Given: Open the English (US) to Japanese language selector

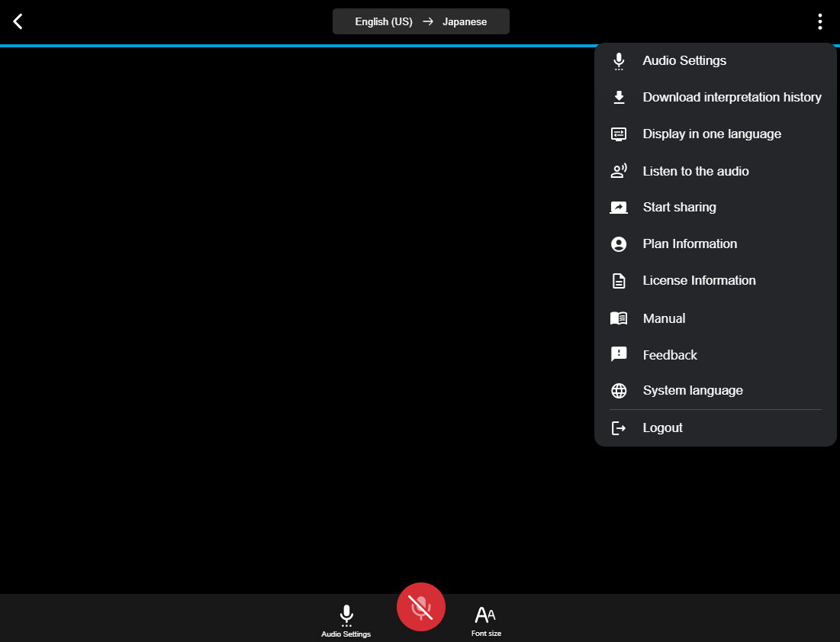Looking at the screenshot, I should point(420,21).
